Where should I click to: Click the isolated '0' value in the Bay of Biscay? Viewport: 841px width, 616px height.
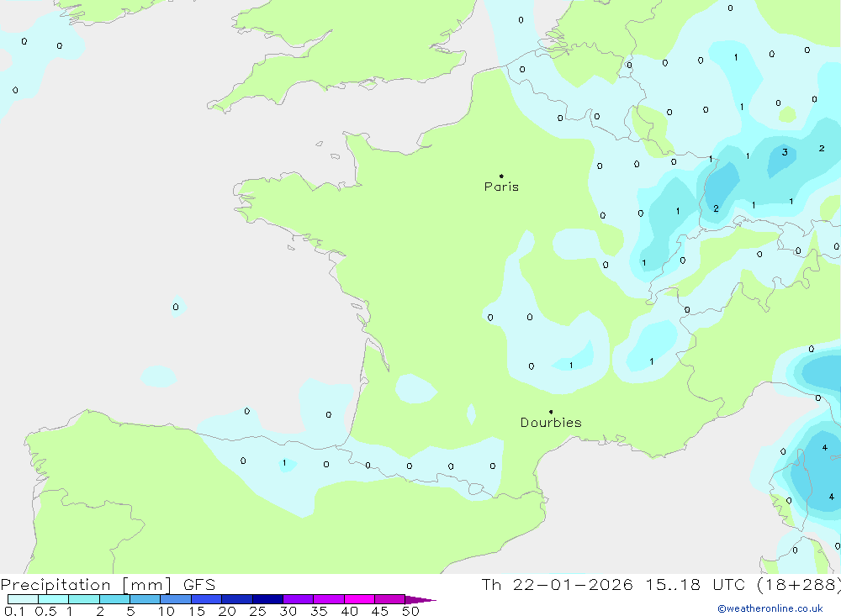[176, 308]
